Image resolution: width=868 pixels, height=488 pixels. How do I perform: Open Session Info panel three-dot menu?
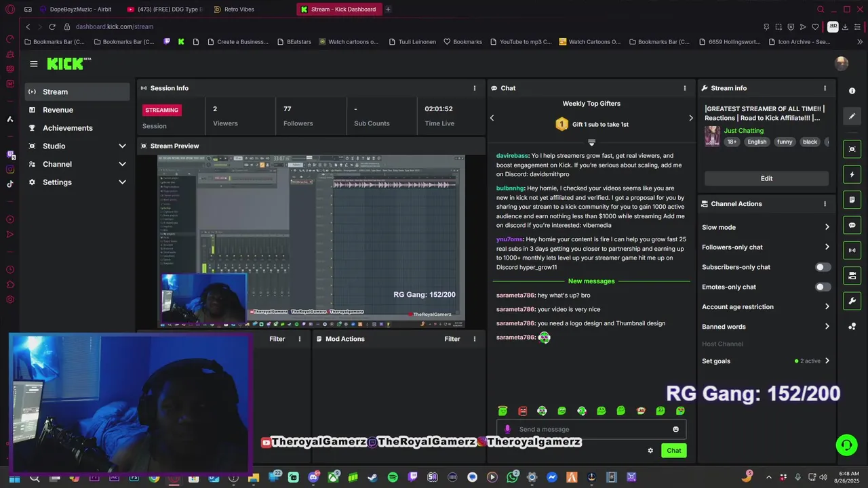[x=474, y=88]
